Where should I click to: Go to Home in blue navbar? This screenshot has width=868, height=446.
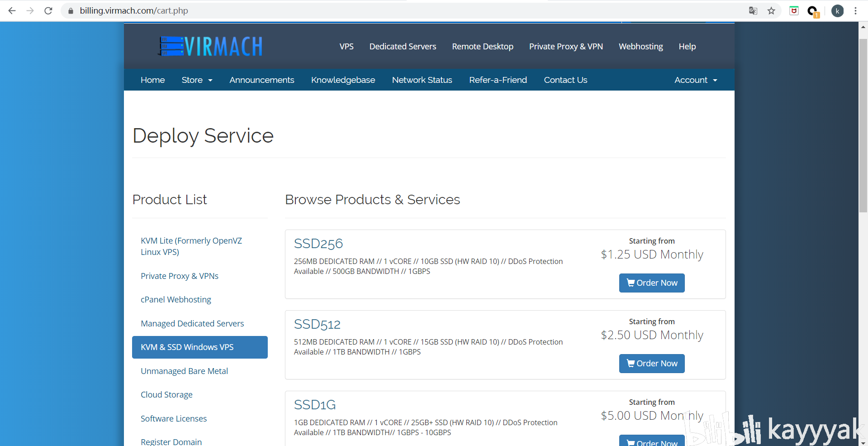point(153,80)
